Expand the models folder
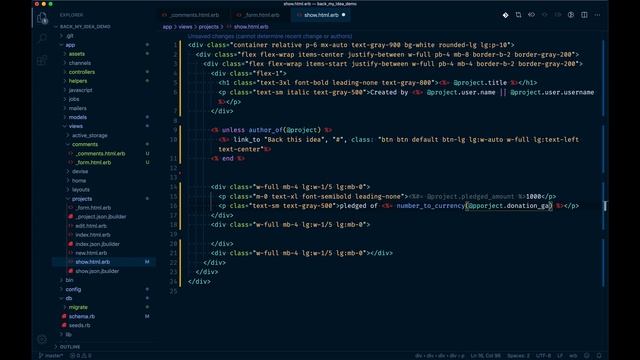640x360 pixels. pyautogui.click(x=78, y=117)
